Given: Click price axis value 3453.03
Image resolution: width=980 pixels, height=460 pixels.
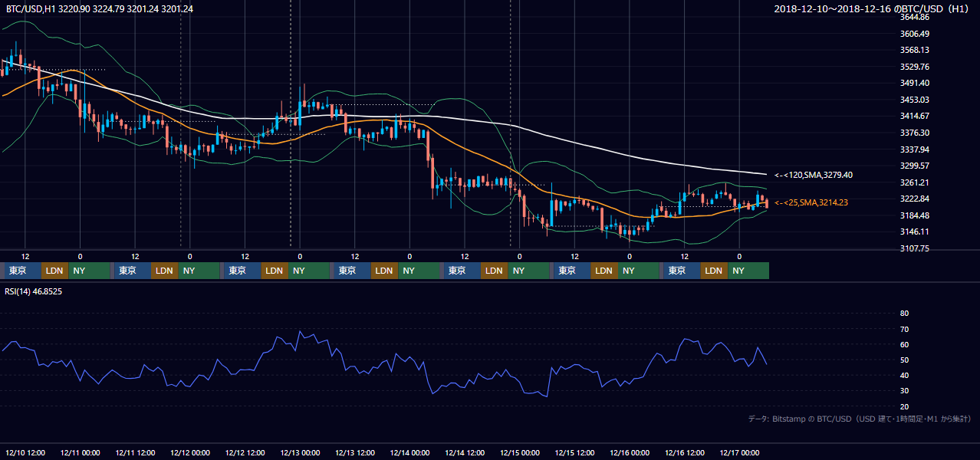Looking at the screenshot, I should click(x=915, y=100).
